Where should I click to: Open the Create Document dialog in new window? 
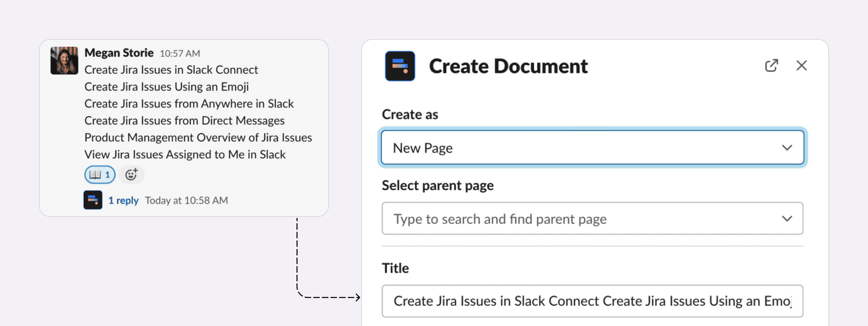pyautogui.click(x=771, y=65)
